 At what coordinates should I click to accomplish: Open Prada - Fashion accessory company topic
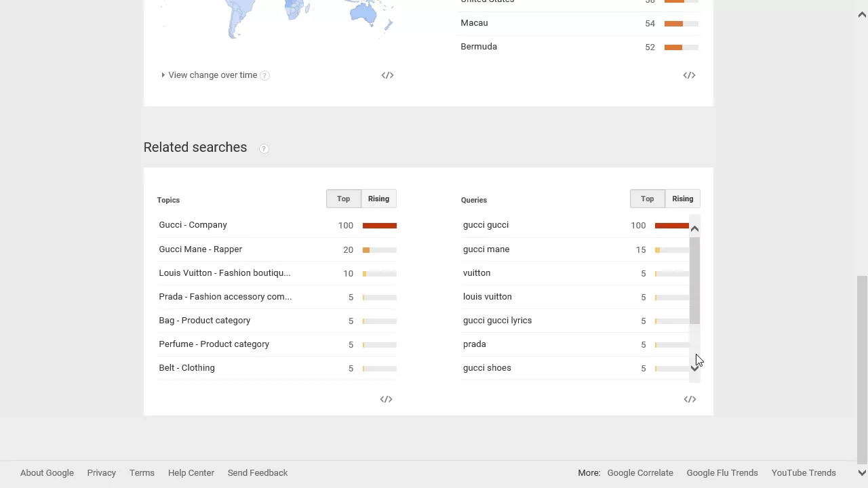225,297
